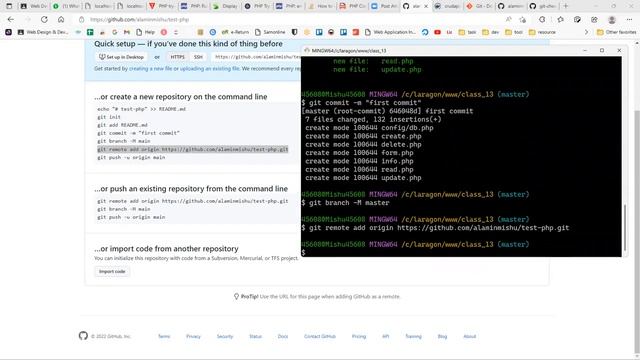
Task: Open the Pricing footer link
Action: (359, 336)
